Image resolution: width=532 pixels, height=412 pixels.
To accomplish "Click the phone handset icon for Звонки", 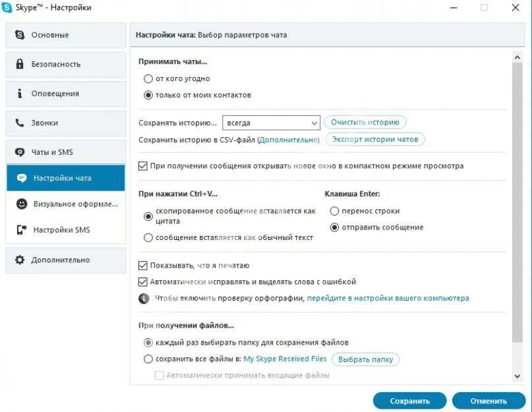I will pyautogui.click(x=20, y=123).
